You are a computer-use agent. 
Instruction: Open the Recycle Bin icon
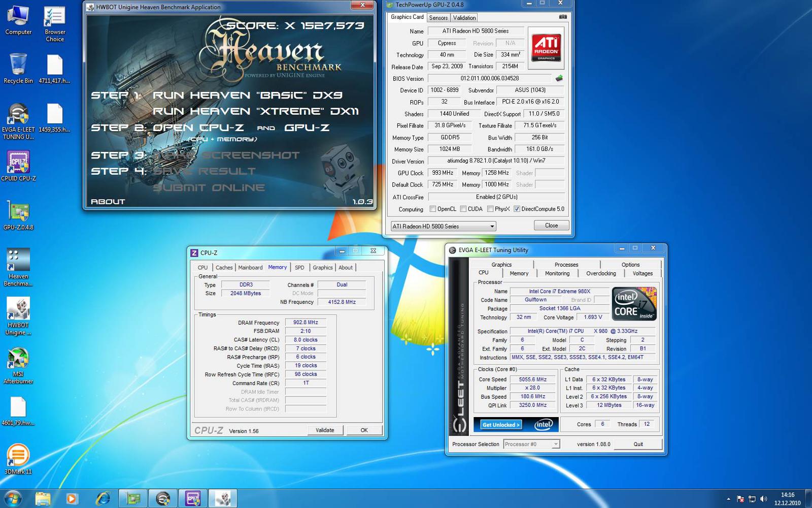coord(18,69)
